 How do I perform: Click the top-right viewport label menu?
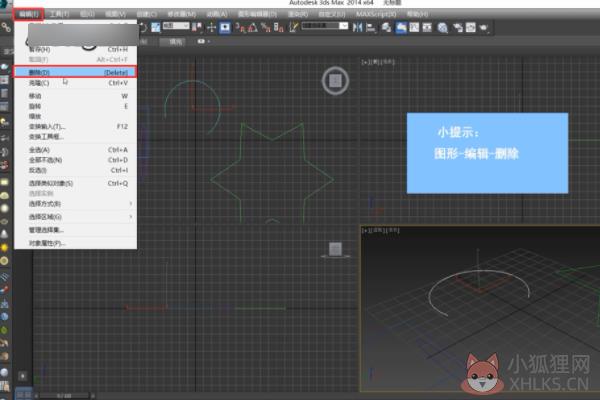coord(378,62)
